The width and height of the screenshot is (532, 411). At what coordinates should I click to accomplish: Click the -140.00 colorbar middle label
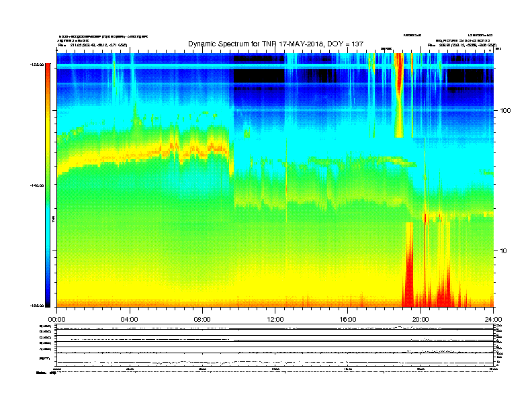coord(37,185)
